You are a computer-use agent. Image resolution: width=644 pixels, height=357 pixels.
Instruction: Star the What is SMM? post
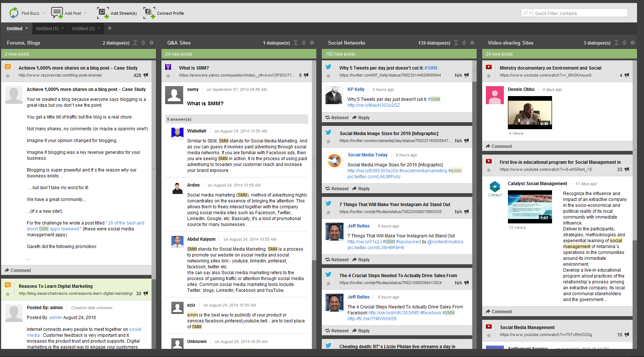tap(168, 76)
